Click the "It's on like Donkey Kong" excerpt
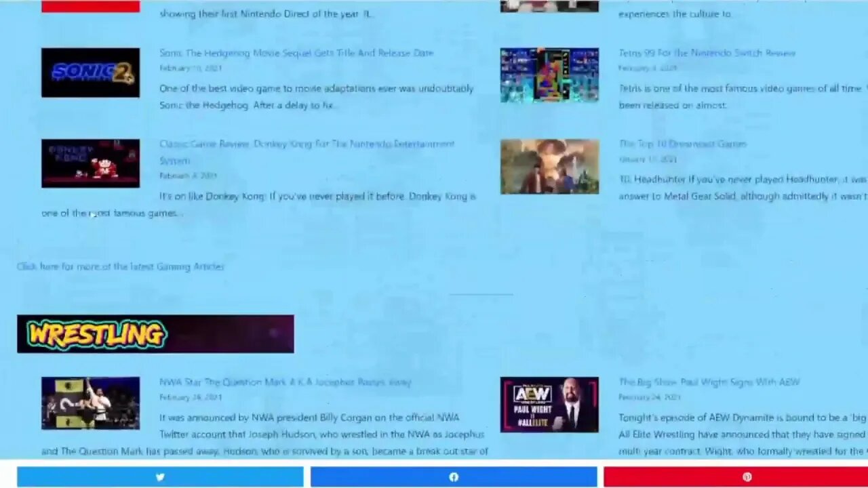The width and height of the screenshot is (868, 488). 259,204
